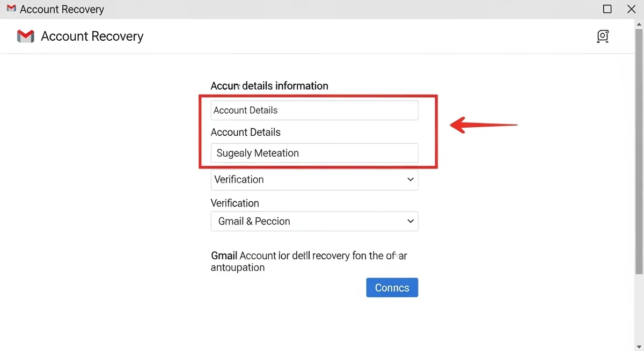The height and width of the screenshot is (351, 644).
Task: Click the scroll-up arrow on the scrollbar
Action: point(639,23)
